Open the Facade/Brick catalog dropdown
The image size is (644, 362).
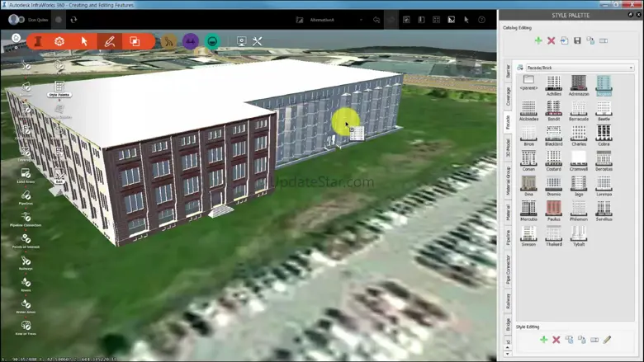(580, 68)
